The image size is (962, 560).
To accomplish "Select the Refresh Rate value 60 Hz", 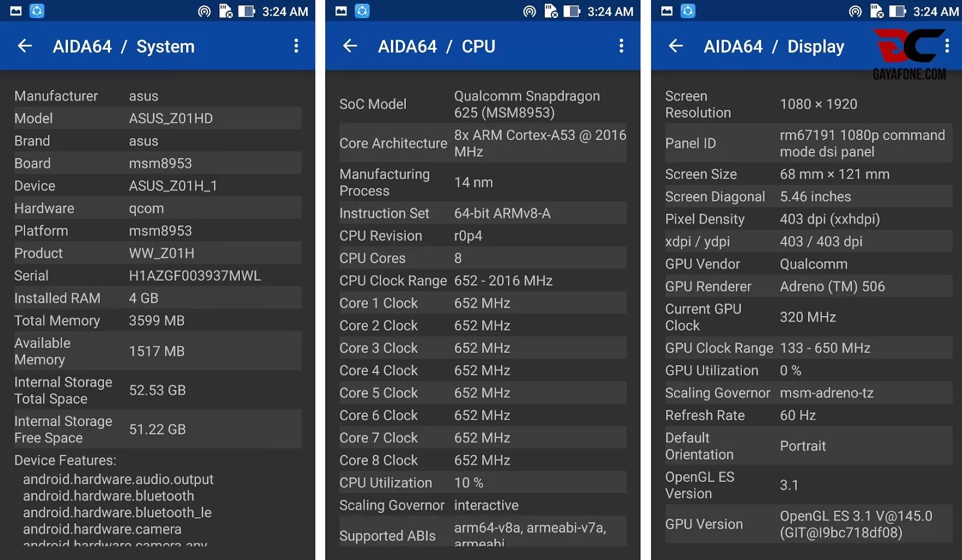I will coord(798,415).
